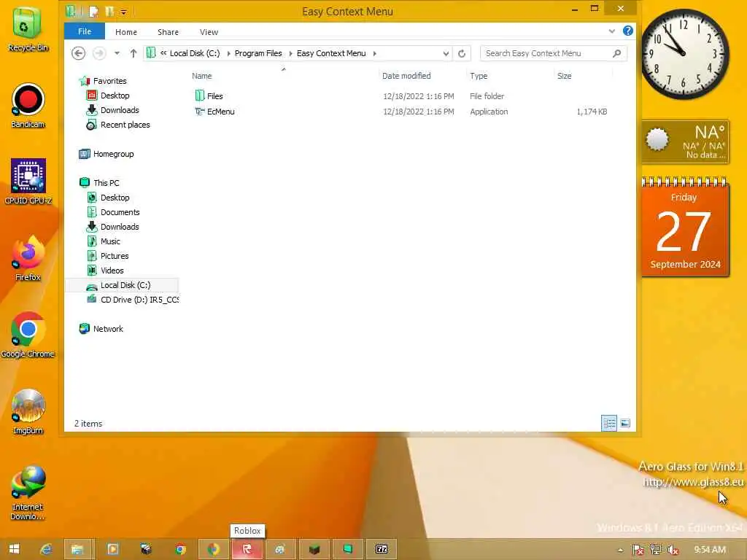Click the search magnifier icon
Image resolution: width=747 pixels, height=560 pixels.
(617, 53)
